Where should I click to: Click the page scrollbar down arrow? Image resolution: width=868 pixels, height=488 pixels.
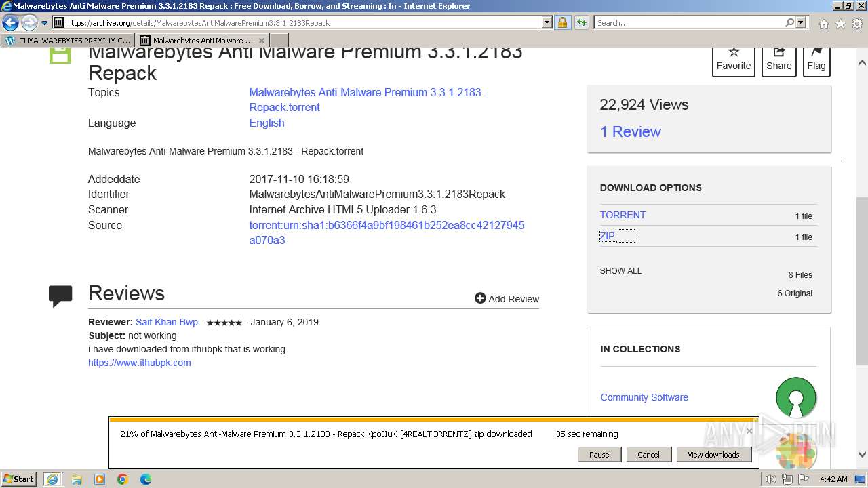[862, 455]
